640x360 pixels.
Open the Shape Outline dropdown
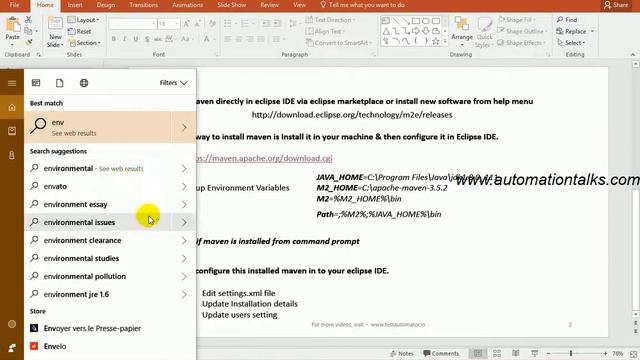522,31
